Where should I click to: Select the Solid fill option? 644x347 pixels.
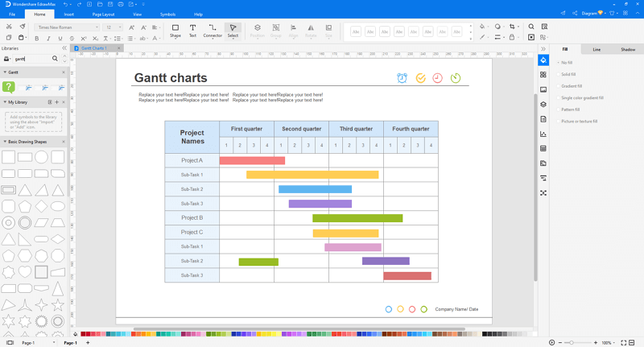click(568, 74)
